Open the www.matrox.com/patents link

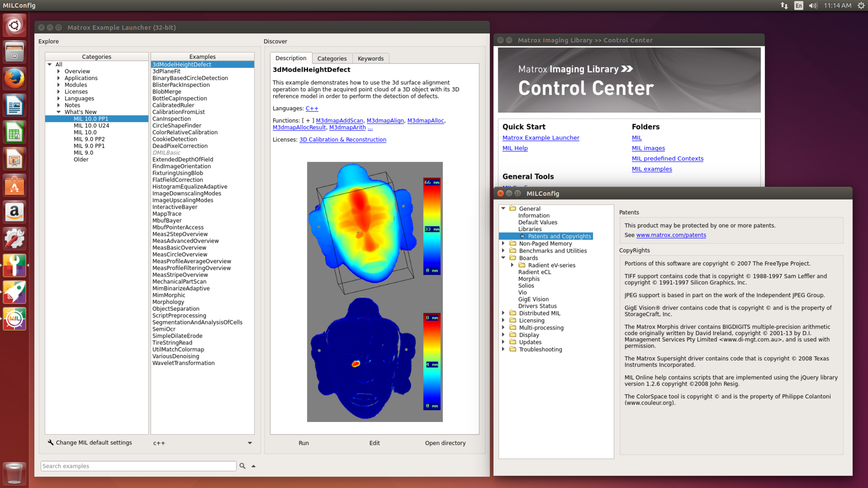coord(671,235)
